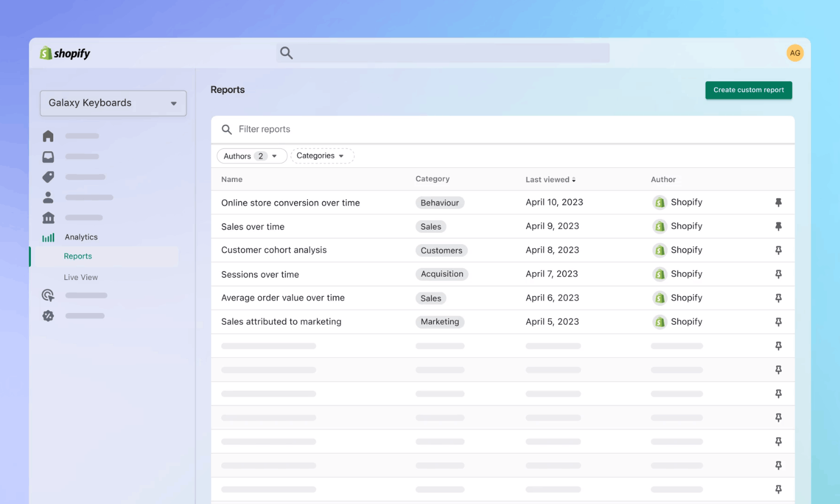Click the Shopify author icon for Sales attributed to marketing
This screenshot has width=840, height=504.
(x=660, y=322)
